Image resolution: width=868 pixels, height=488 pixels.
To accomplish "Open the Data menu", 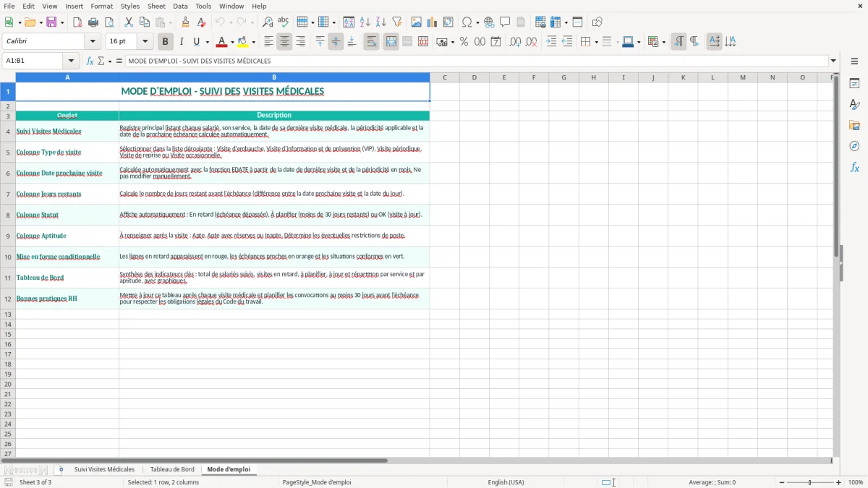I will (x=180, y=6).
